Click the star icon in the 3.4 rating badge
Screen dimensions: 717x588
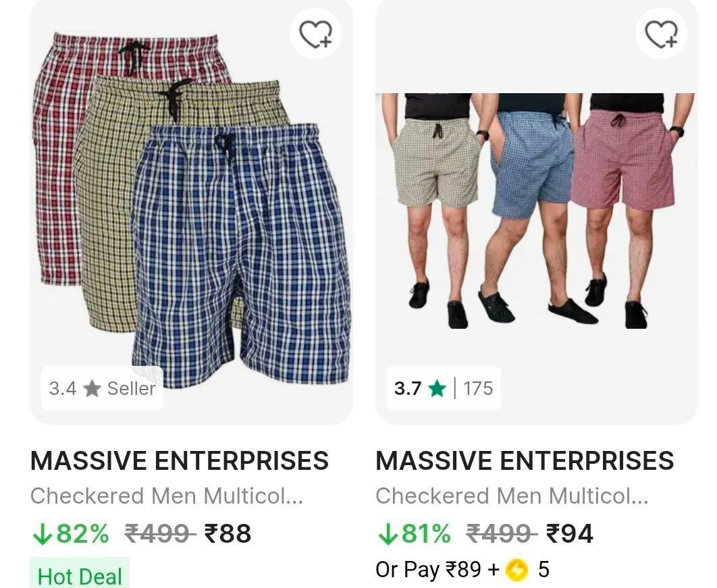tap(92, 388)
